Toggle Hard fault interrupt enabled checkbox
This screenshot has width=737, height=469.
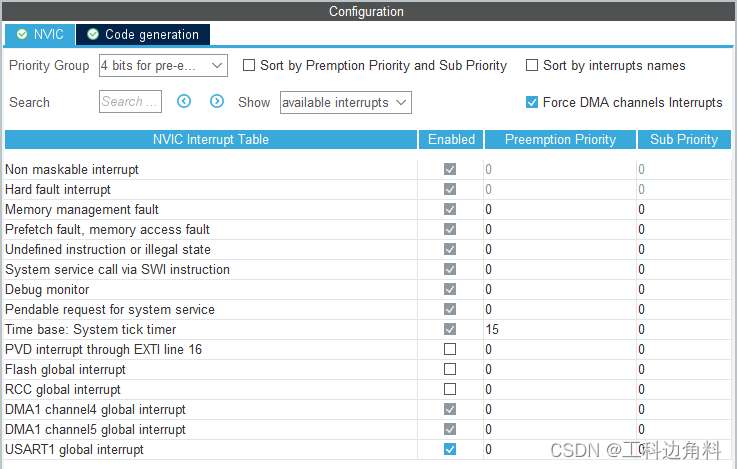(x=450, y=189)
